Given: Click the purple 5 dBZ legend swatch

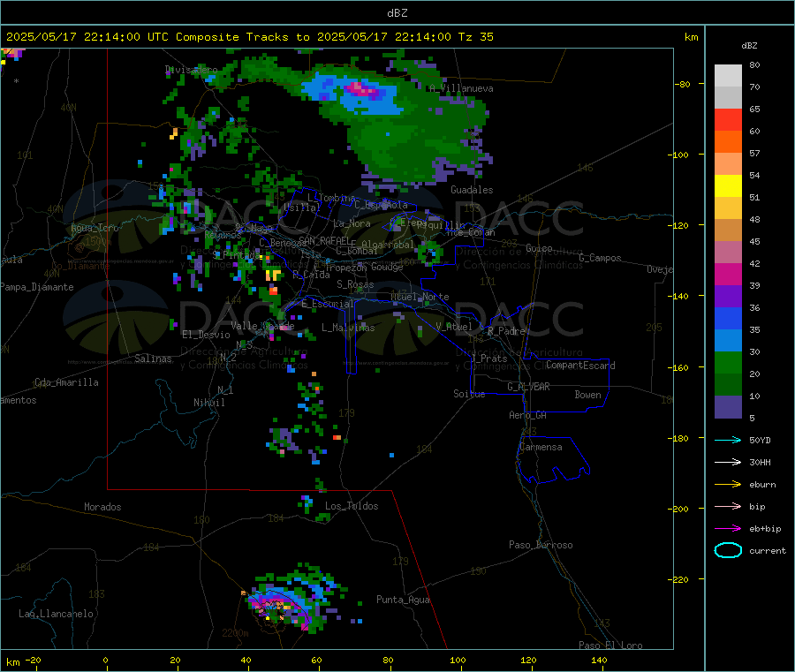Looking at the screenshot, I should (x=728, y=407).
